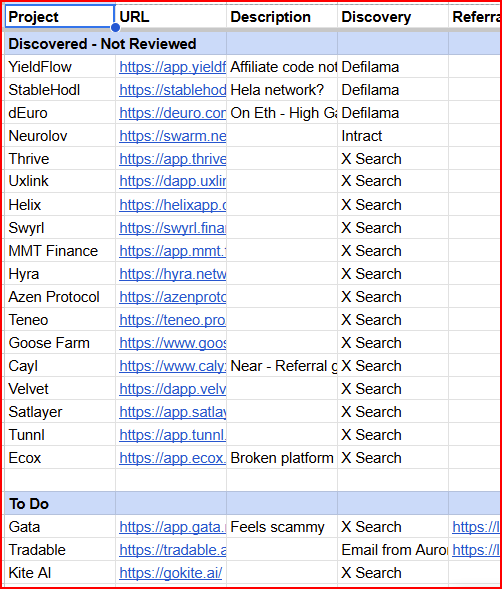Open the app.tunnl link

[x=172, y=435]
